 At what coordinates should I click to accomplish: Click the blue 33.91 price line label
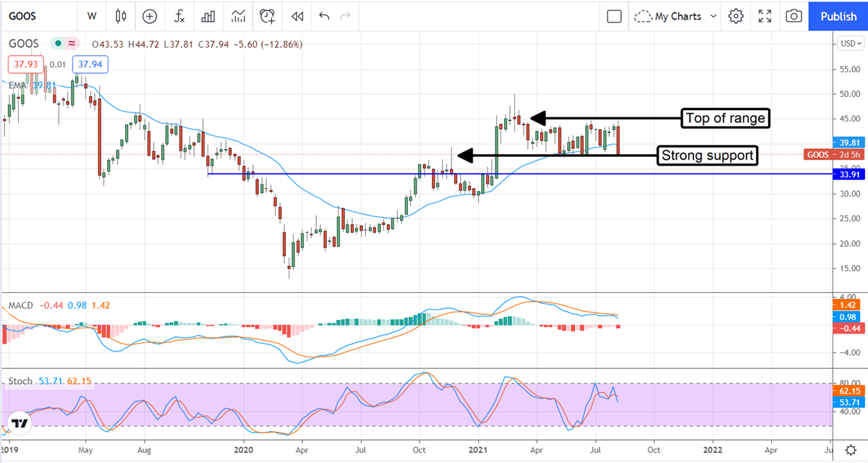coord(848,173)
